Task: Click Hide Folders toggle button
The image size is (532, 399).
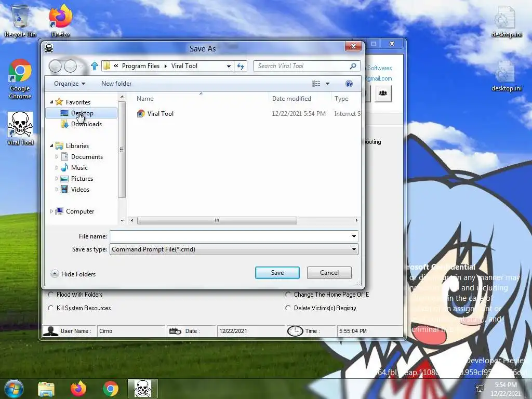Action: pyautogui.click(x=73, y=274)
